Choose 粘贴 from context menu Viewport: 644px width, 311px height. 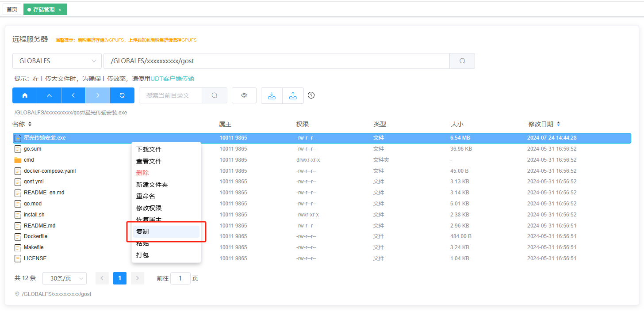pyautogui.click(x=166, y=243)
